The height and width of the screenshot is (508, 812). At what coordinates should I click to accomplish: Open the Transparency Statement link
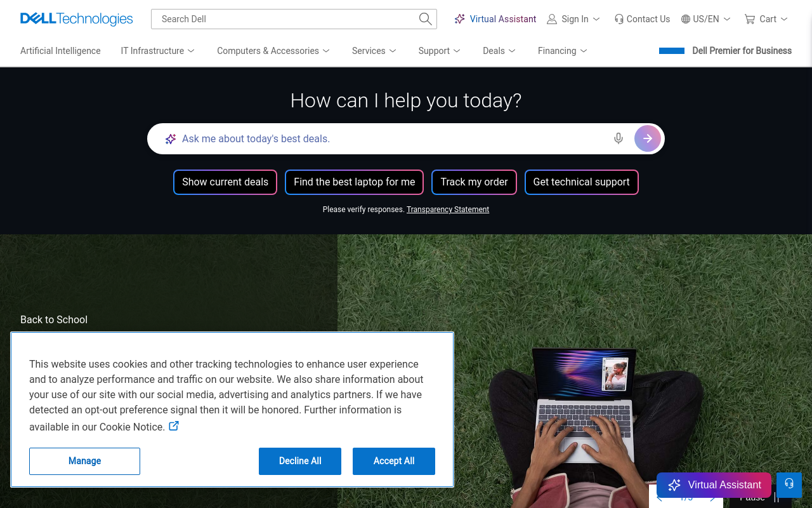coord(448,210)
